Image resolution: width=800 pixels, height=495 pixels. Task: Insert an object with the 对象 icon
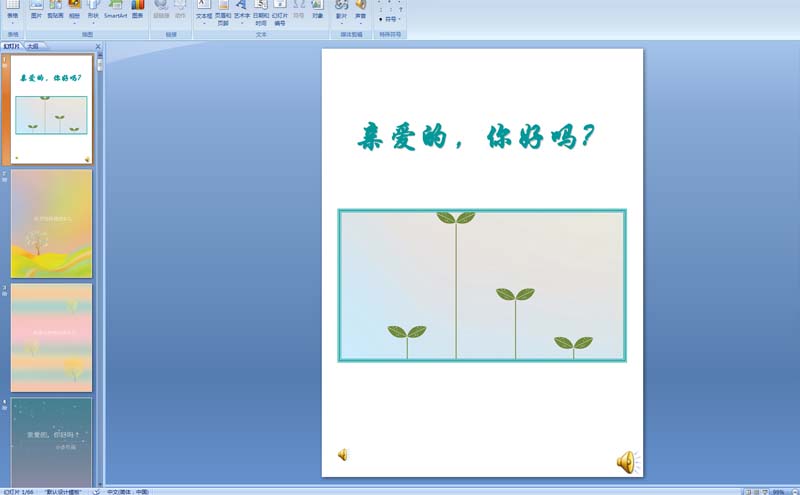[x=317, y=9]
